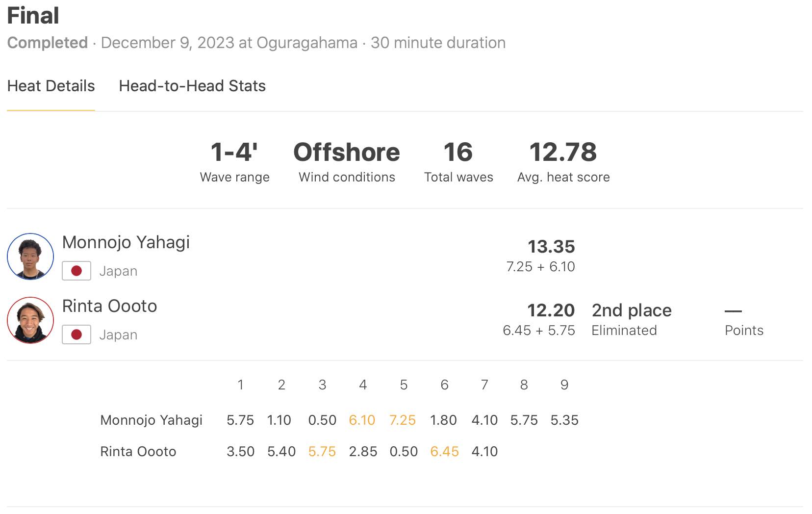Click Monnojo Yahagi's 13.35 heat total

click(551, 247)
